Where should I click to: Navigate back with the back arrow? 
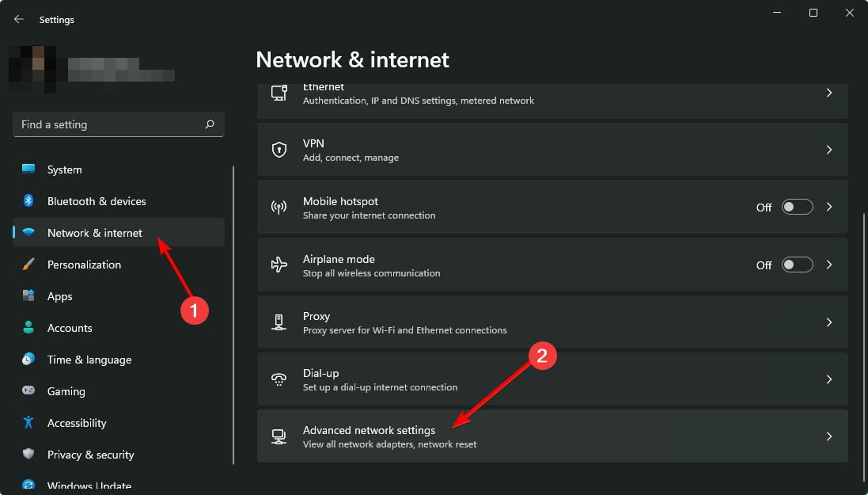(x=19, y=20)
